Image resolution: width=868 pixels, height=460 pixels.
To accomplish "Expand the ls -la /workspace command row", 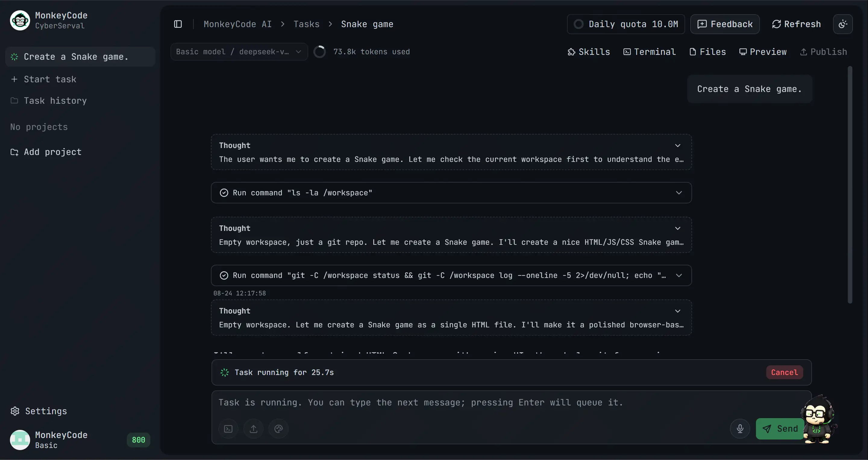I will [x=451, y=193].
